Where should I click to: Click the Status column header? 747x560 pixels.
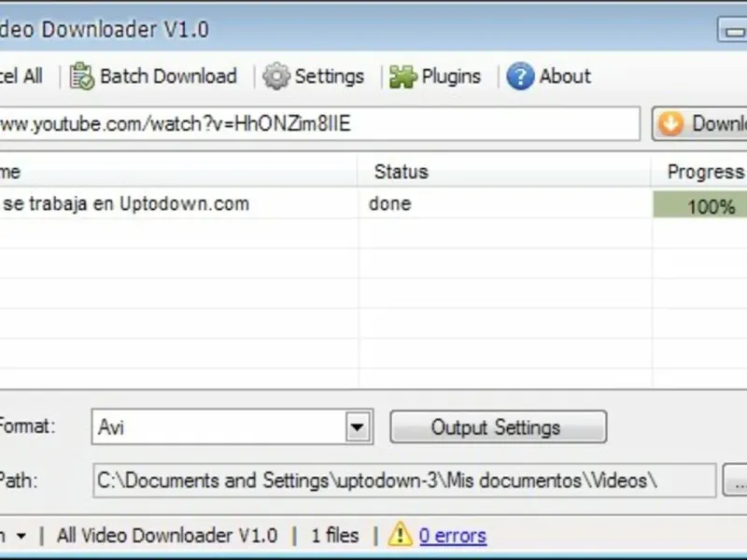point(402,172)
